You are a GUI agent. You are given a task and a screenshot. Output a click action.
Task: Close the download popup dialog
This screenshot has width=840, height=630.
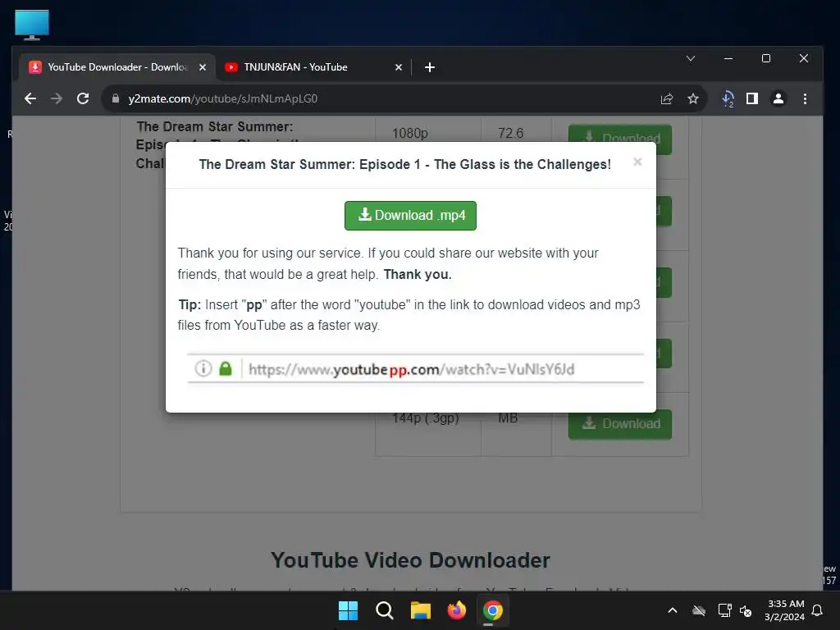click(x=637, y=162)
